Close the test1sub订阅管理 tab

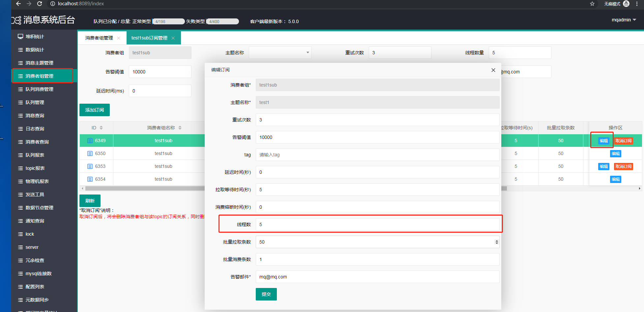coord(173,38)
